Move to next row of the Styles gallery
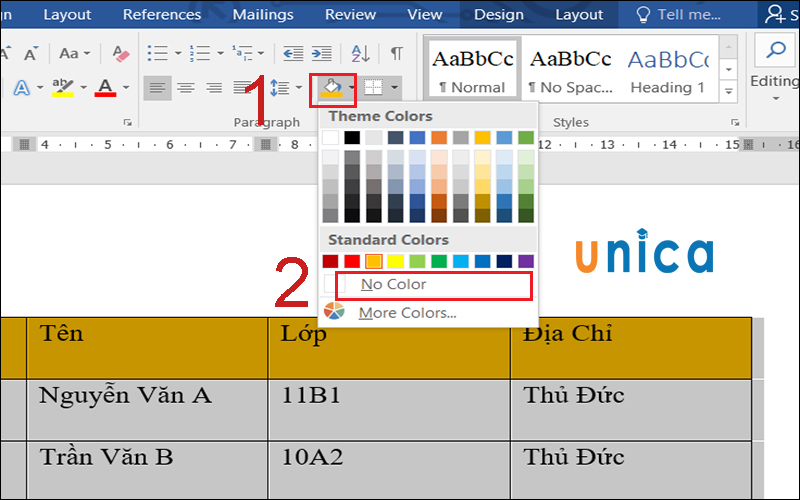Image resolution: width=800 pixels, height=500 pixels. (x=729, y=69)
